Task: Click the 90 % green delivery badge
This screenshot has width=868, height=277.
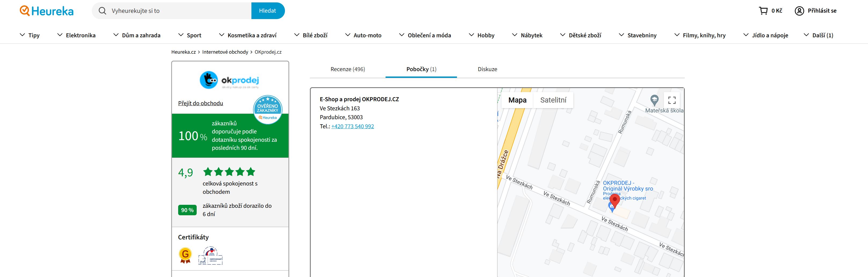Action: (187, 210)
